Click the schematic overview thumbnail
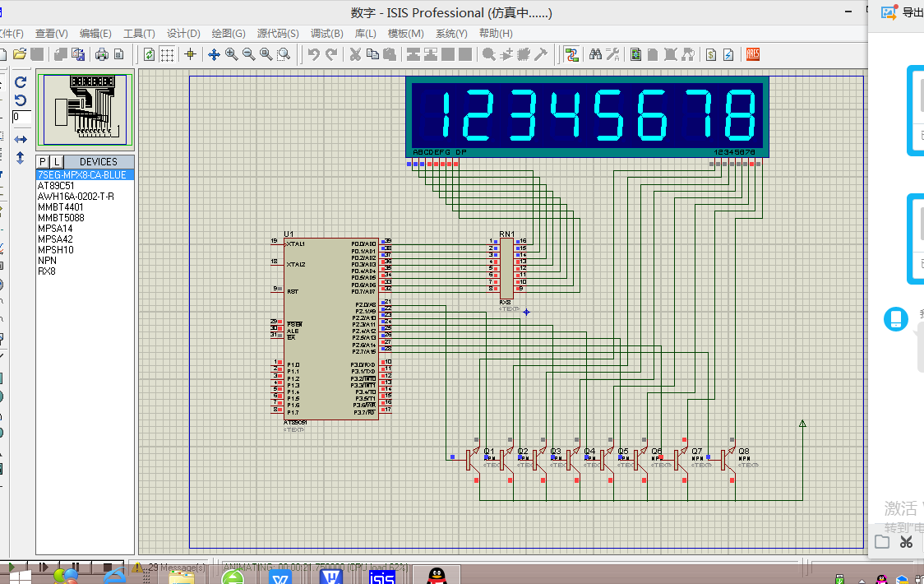Image resolution: width=924 pixels, height=584 pixels. pyautogui.click(x=85, y=109)
